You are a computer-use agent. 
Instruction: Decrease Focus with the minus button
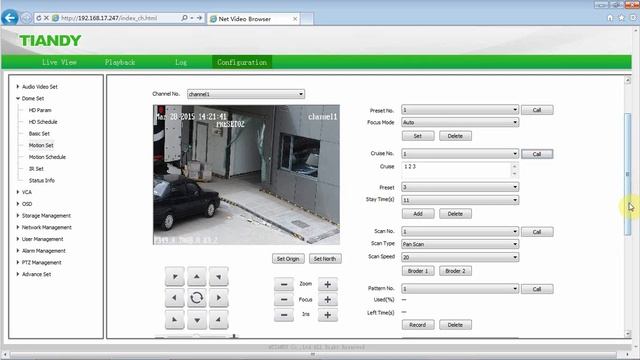[284, 300]
